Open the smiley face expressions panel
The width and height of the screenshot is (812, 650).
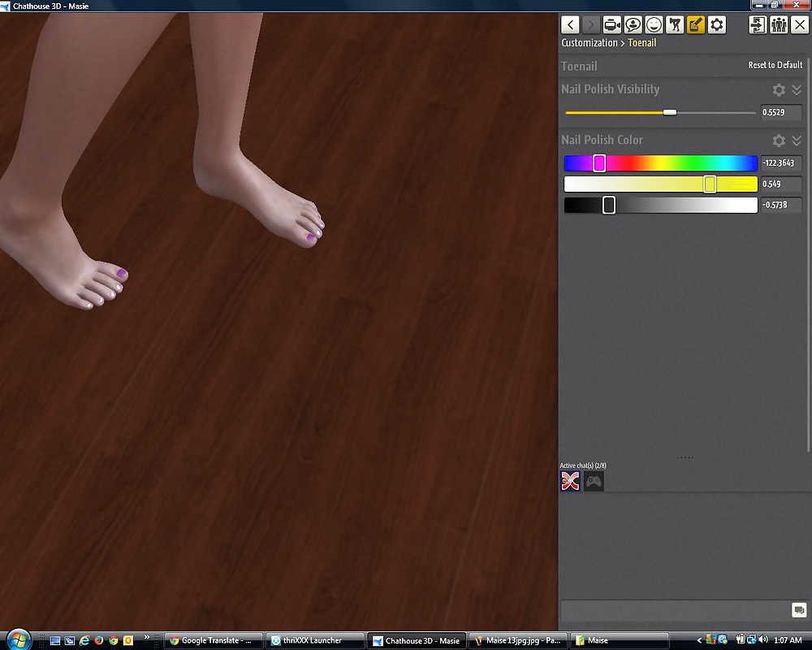pyautogui.click(x=654, y=25)
